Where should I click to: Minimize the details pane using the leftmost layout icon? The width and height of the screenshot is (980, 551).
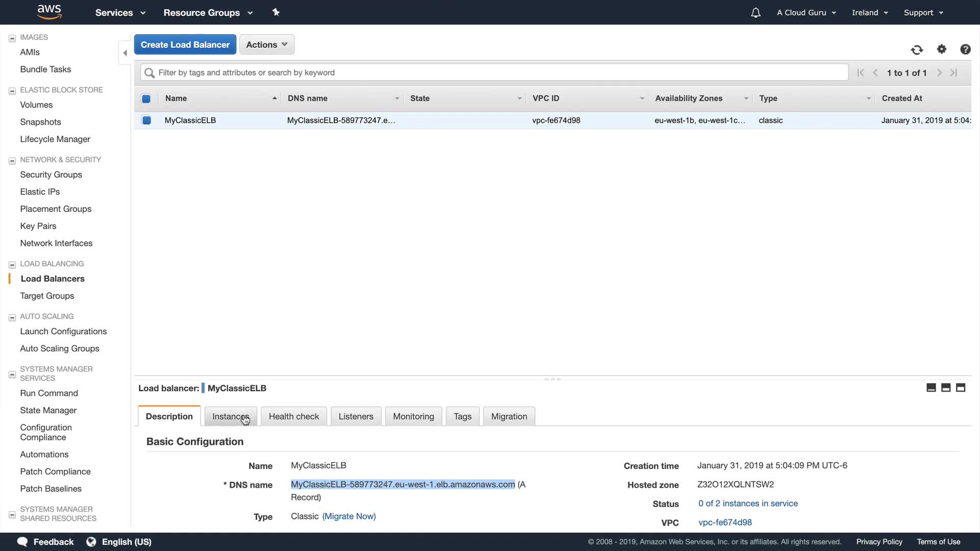tap(931, 388)
